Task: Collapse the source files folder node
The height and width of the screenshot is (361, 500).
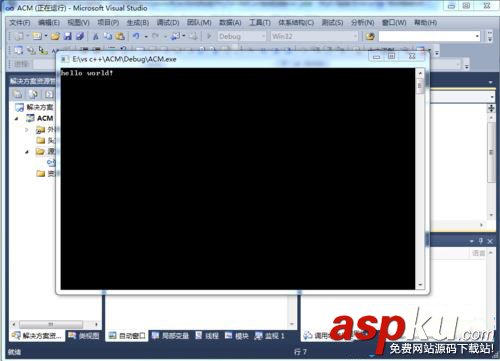Action: [27, 152]
